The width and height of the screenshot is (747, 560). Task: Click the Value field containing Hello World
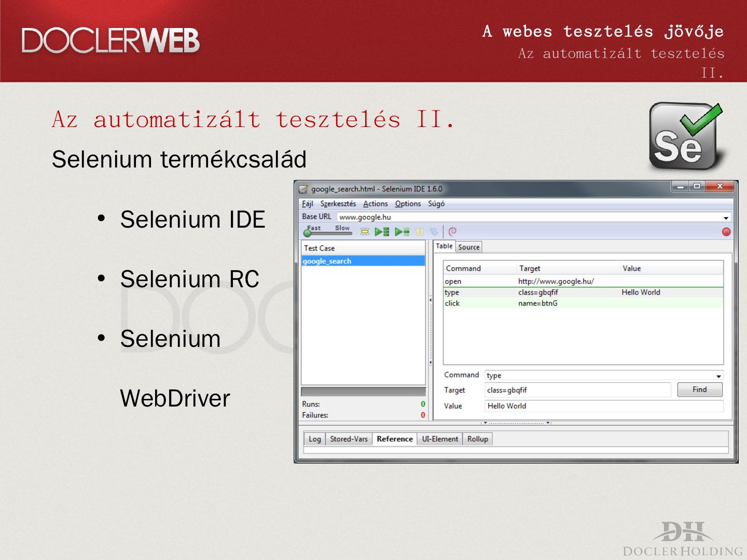(x=604, y=406)
